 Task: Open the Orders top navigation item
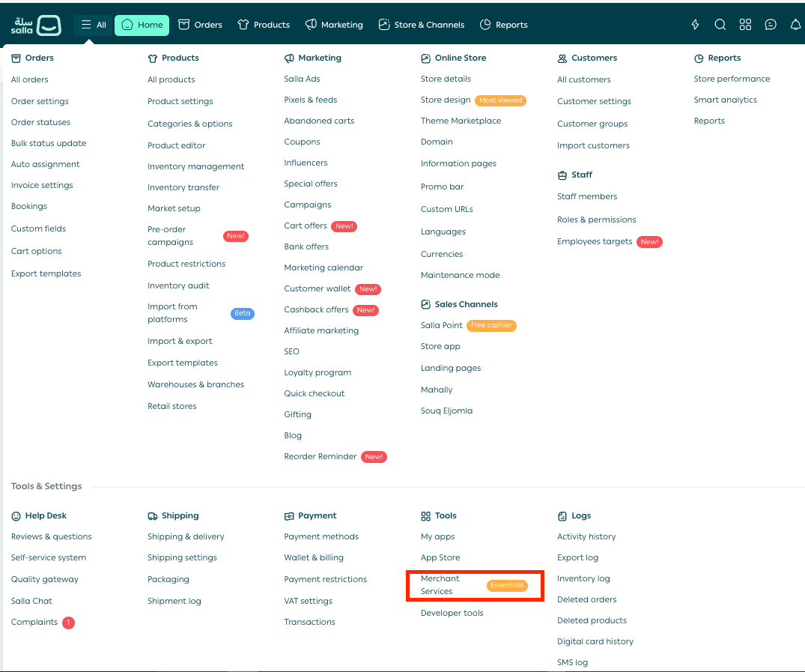pyautogui.click(x=200, y=25)
